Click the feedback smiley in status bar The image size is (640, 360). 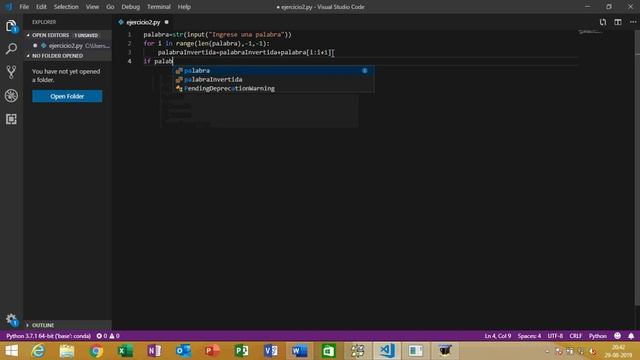pyautogui.click(x=618, y=336)
